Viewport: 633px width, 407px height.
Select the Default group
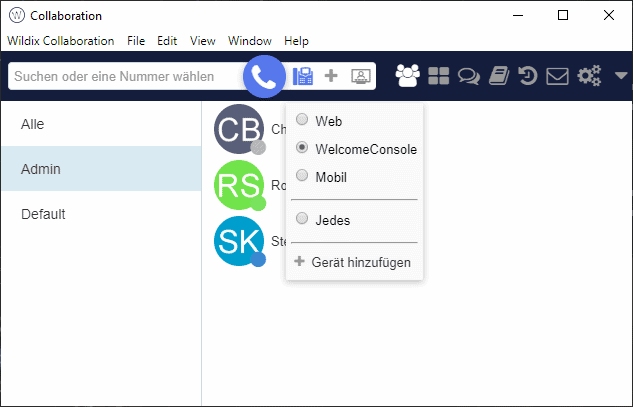101,214
